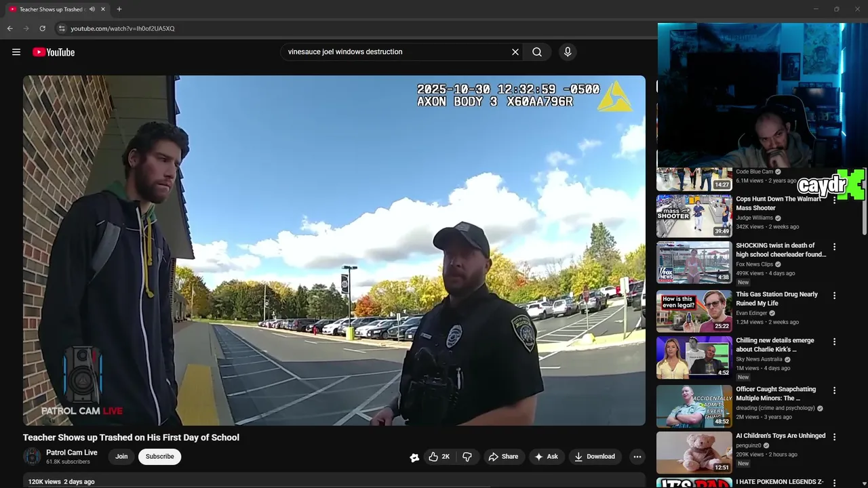Reload the YouTube page
This screenshot has height=488, width=868.
[x=42, y=28]
